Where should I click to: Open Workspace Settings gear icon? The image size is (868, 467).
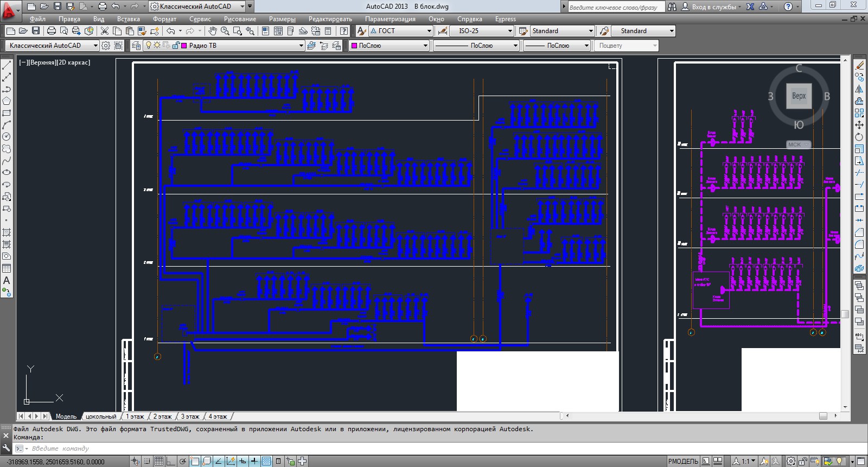(106, 46)
